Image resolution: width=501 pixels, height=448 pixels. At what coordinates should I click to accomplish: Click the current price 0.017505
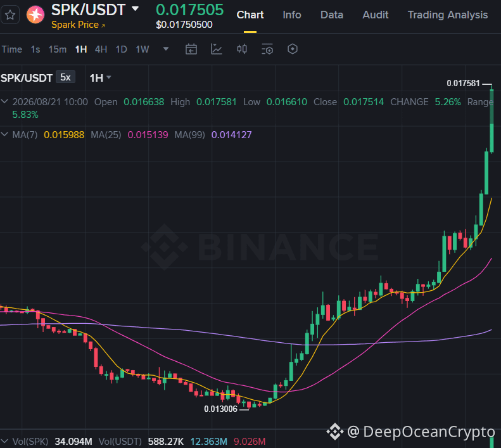tap(189, 10)
